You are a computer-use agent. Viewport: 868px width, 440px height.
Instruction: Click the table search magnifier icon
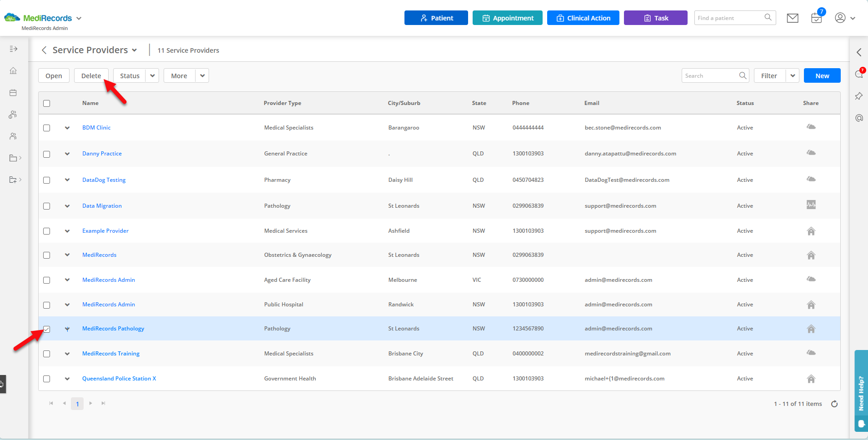(x=743, y=75)
